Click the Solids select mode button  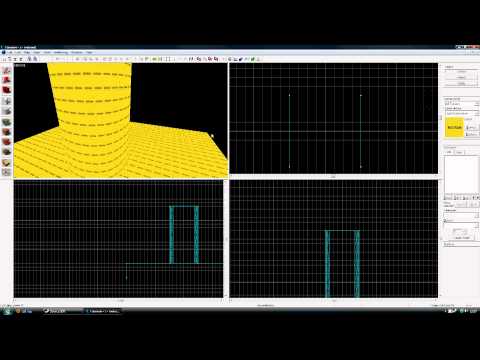coord(461,83)
